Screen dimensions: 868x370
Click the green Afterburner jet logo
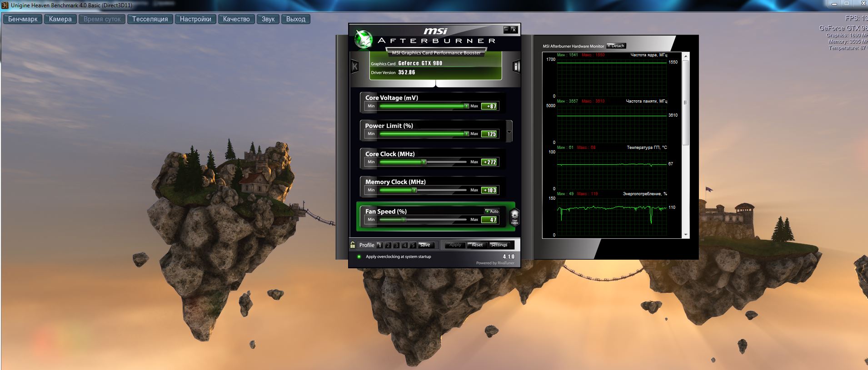363,39
